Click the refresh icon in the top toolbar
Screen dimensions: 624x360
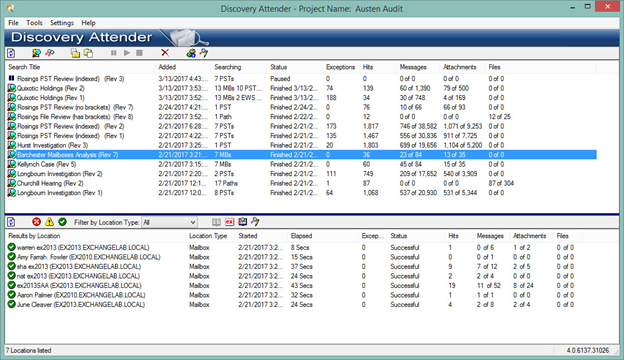pos(11,53)
